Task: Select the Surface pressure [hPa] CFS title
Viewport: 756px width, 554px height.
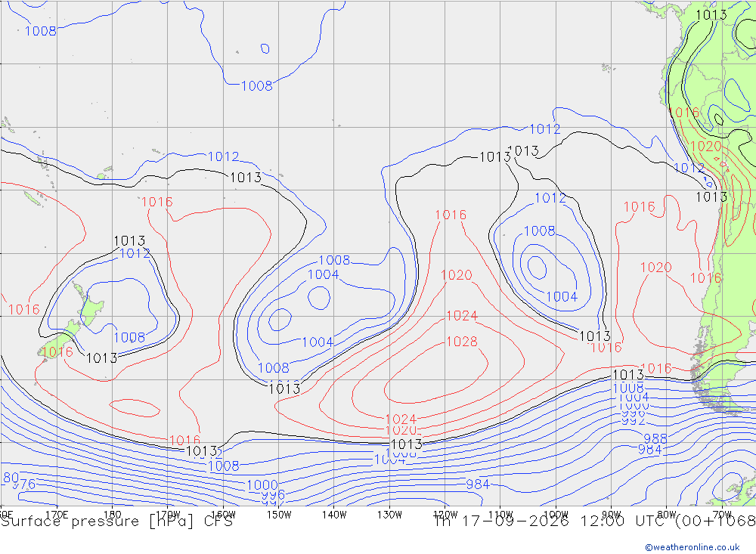Action: pos(117,522)
